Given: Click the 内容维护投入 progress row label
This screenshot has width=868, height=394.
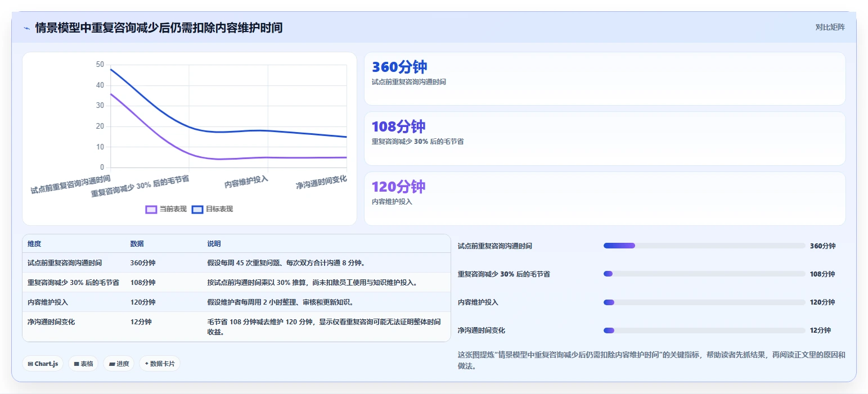Looking at the screenshot, I should (478, 302).
